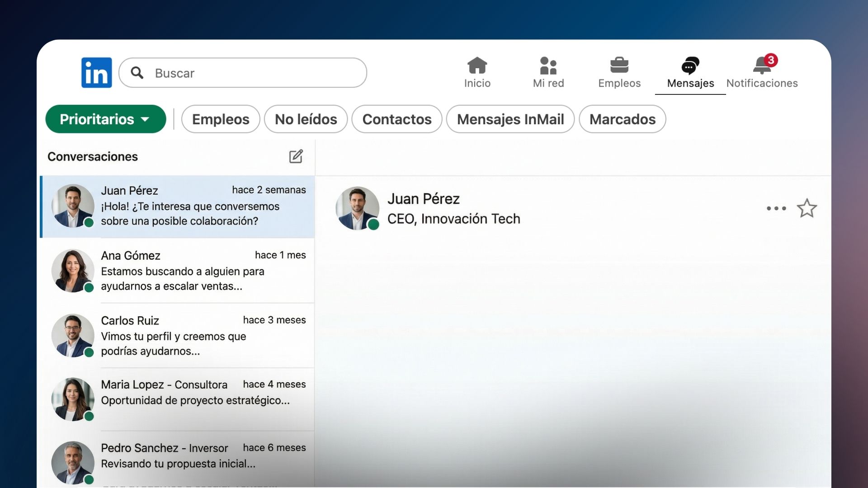Star the Juan Pérez conversation

point(807,208)
